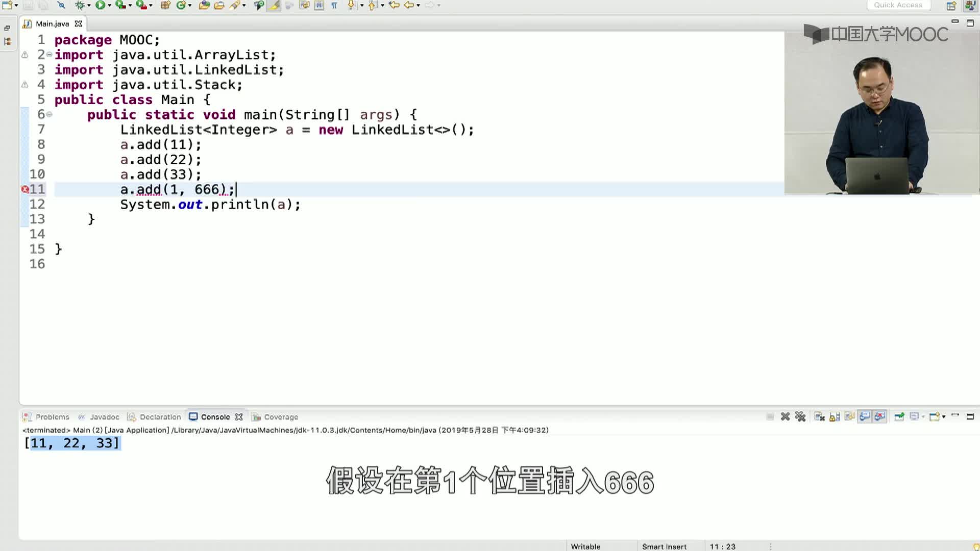Viewport: 980px width, 551px height.
Task: Click the Pin Console icon
Action: point(899,417)
